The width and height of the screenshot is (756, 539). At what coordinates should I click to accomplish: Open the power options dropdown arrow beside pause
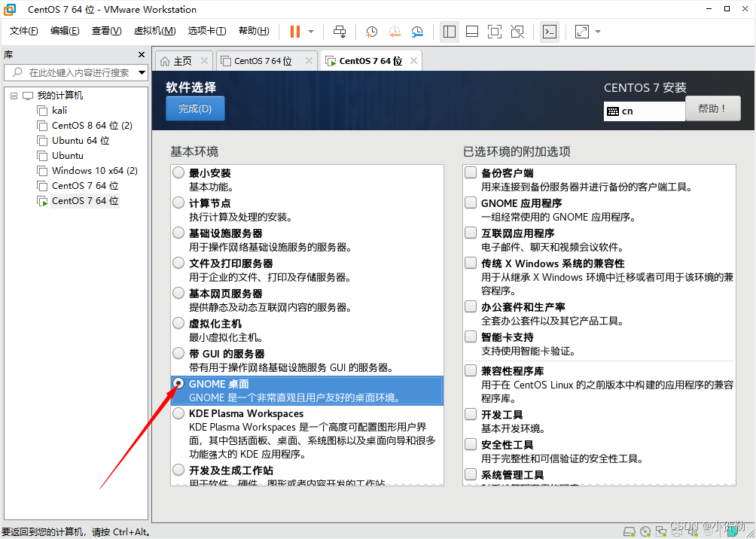coord(311,32)
